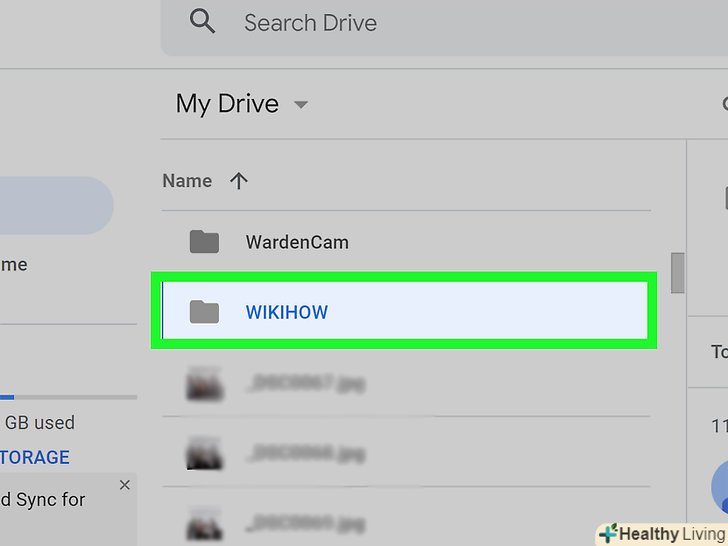This screenshot has height=546, width=728.
Task: Dismiss the Sync notification with X
Action: [124, 485]
